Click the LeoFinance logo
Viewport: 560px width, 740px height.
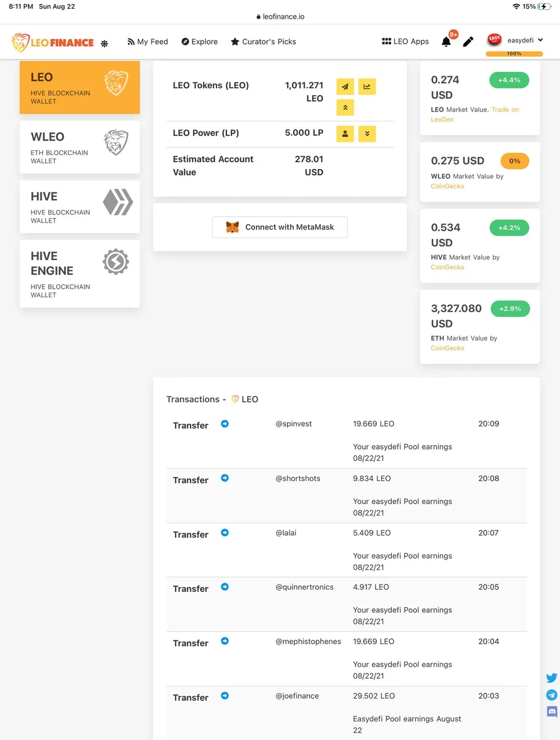53,42
